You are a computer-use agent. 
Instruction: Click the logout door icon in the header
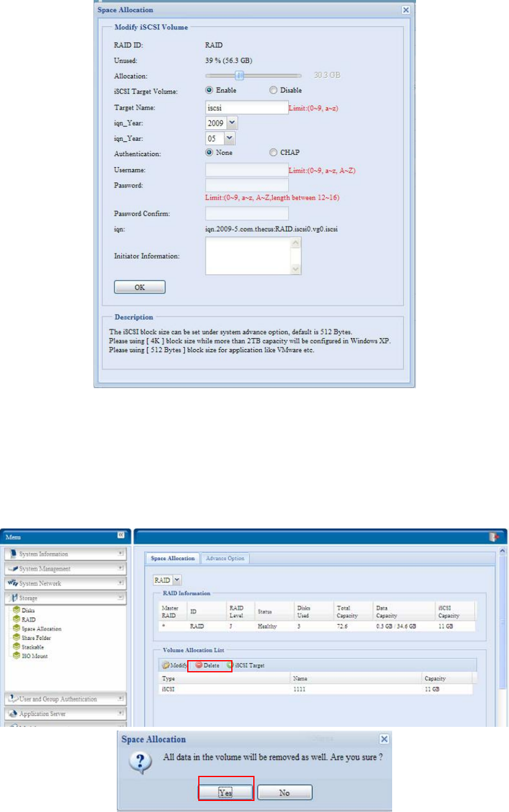495,536
